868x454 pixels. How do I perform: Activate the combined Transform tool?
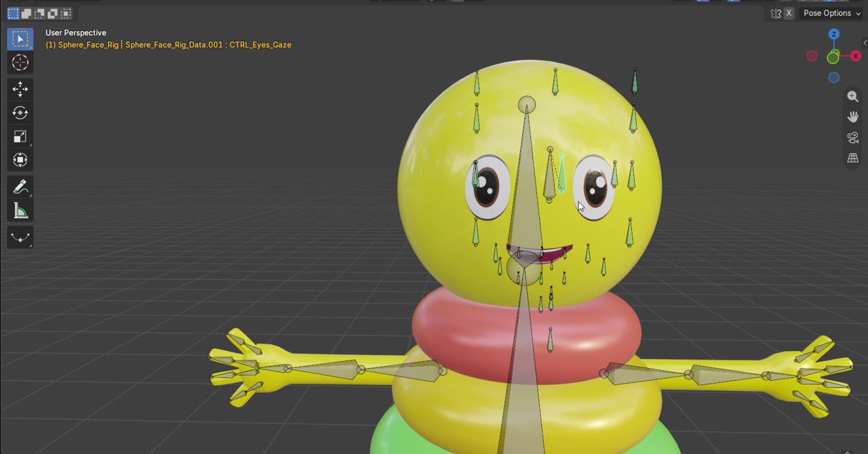tap(20, 160)
